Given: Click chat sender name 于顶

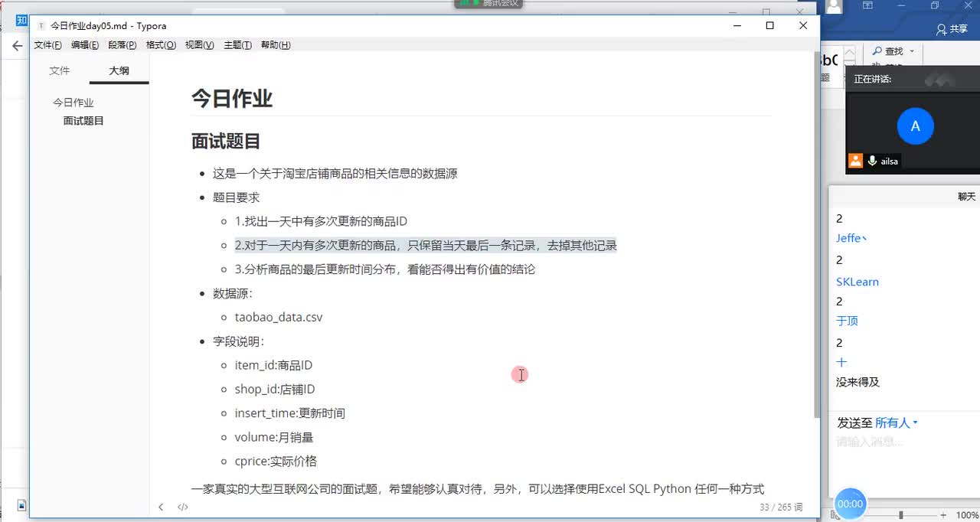Looking at the screenshot, I should pyautogui.click(x=847, y=321).
